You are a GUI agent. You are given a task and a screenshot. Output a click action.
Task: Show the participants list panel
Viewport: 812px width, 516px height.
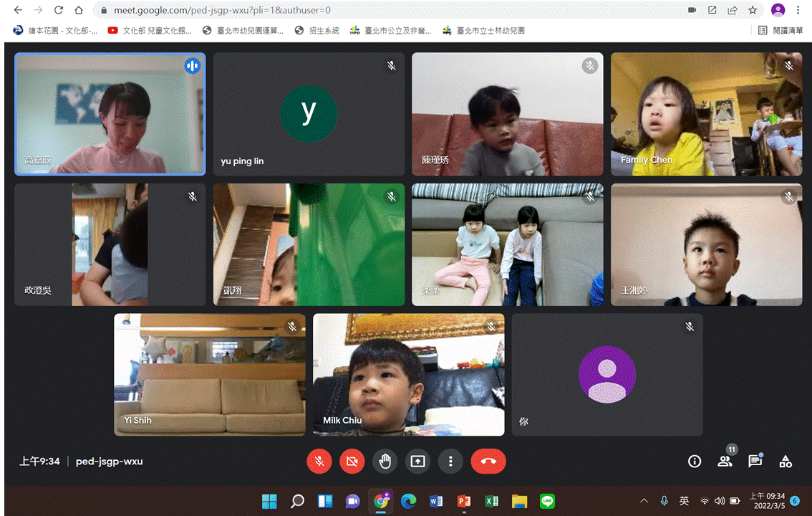click(725, 462)
